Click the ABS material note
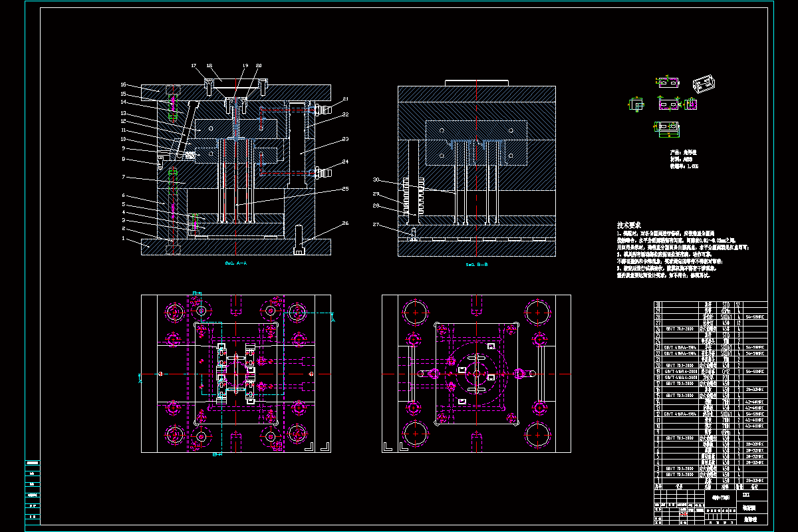This screenshot has width=798, height=532. pos(682,159)
